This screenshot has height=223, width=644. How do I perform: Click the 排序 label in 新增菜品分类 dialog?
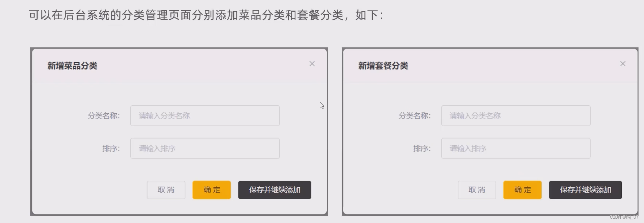[111, 149]
